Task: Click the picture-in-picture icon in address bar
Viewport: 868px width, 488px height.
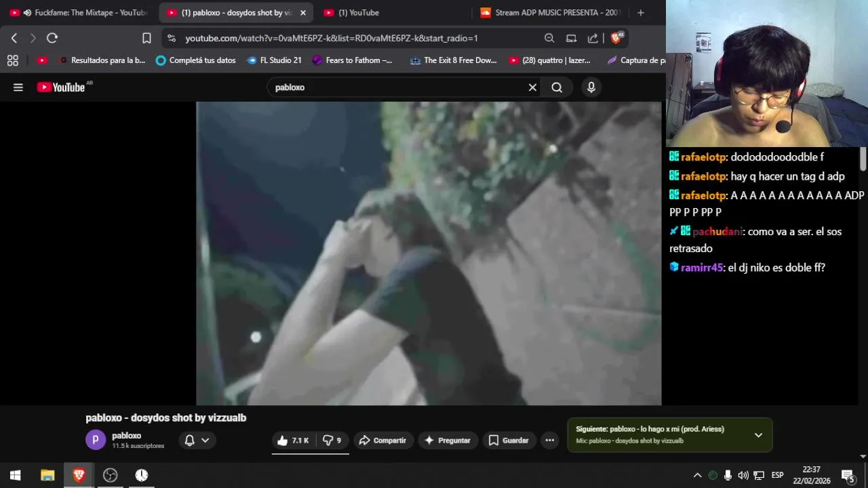Action: 571,38
